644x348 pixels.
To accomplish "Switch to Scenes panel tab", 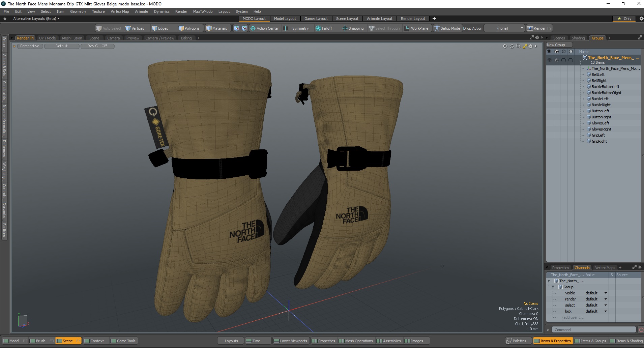I will 559,38.
